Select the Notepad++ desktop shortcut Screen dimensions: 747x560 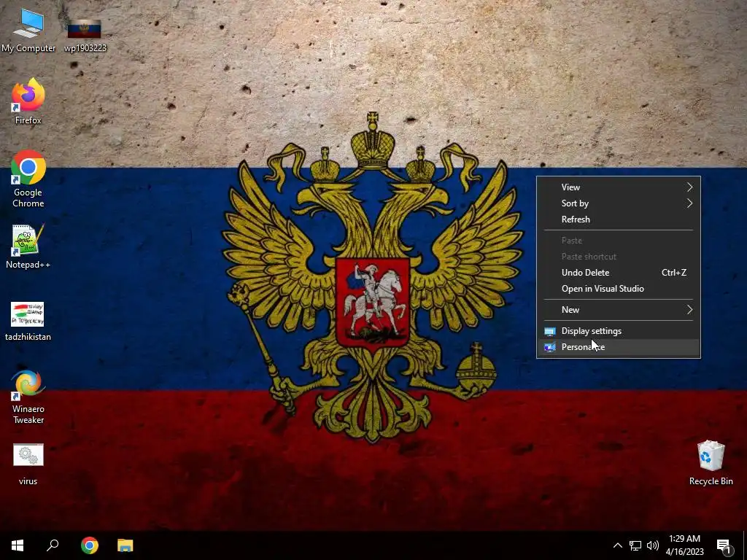click(x=28, y=246)
